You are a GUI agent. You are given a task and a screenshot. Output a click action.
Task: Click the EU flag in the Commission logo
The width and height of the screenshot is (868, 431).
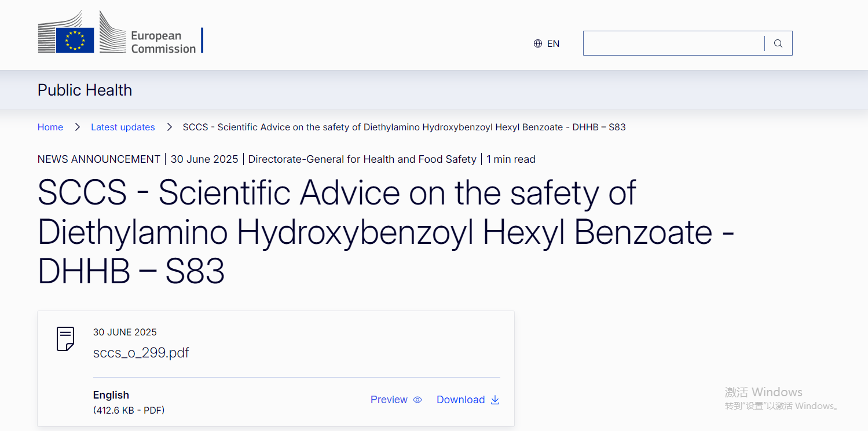pyautogui.click(x=76, y=39)
